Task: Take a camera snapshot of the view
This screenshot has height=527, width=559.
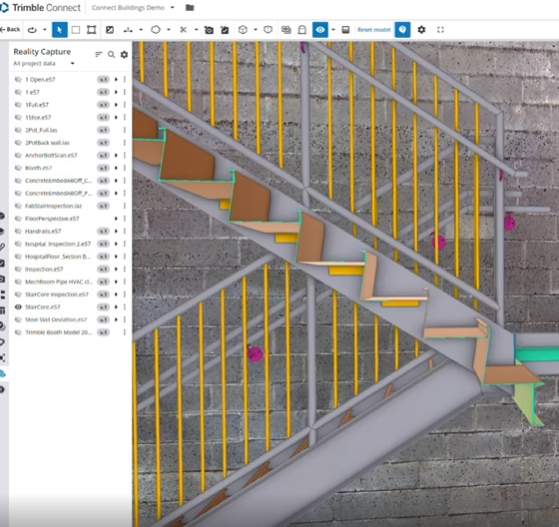Action: [x=209, y=30]
